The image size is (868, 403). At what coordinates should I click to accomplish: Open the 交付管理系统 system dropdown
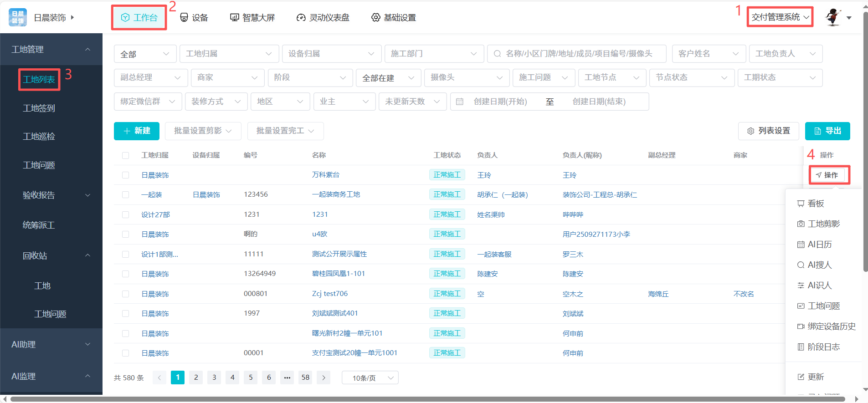pyautogui.click(x=780, y=17)
